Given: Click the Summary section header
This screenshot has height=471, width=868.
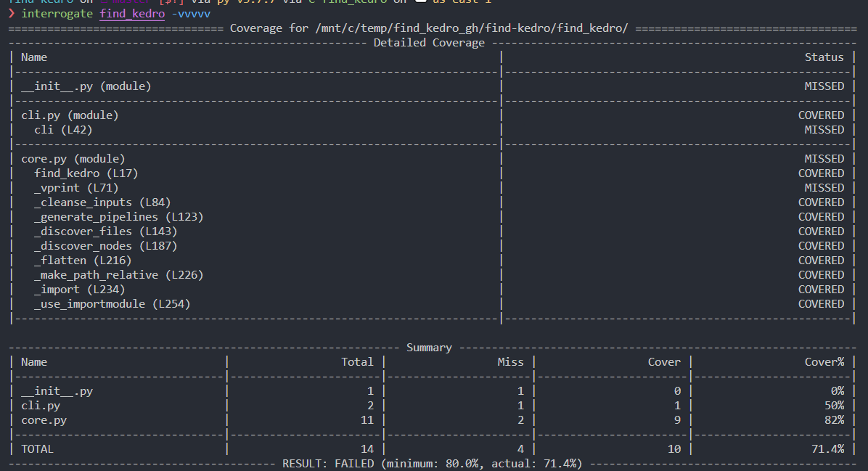Looking at the screenshot, I should click(x=428, y=348).
